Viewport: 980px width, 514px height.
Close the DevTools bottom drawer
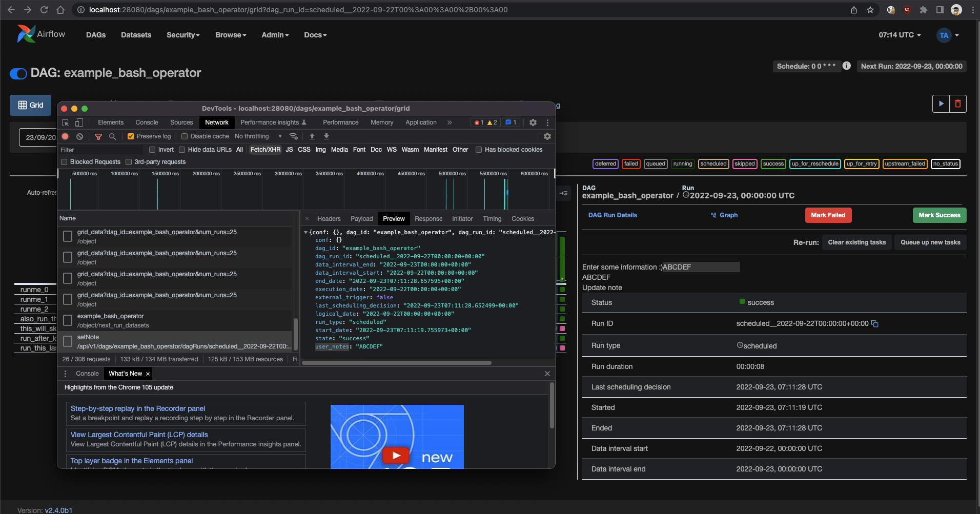pos(547,374)
